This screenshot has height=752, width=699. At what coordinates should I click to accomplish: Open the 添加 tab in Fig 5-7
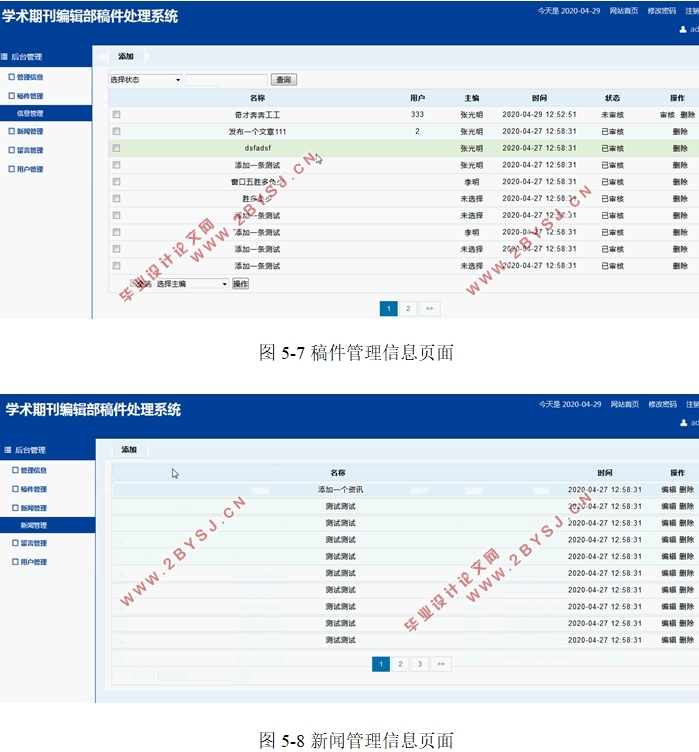coord(126,57)
